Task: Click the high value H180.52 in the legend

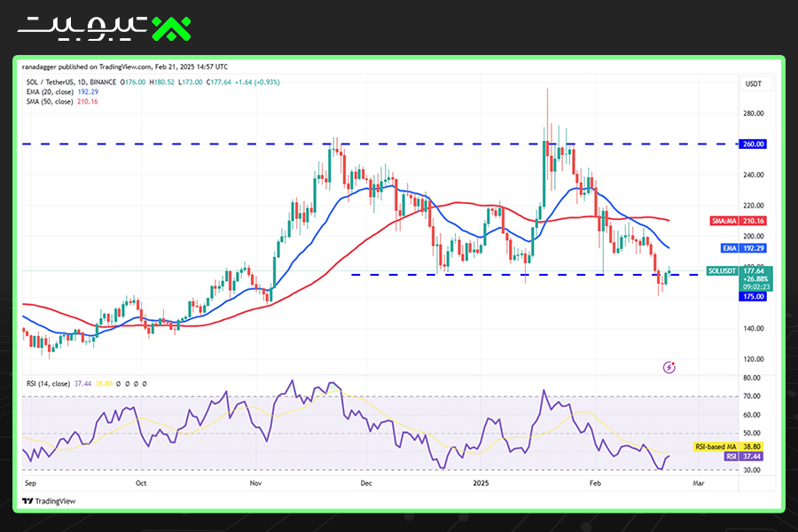Action: point(162,82)
